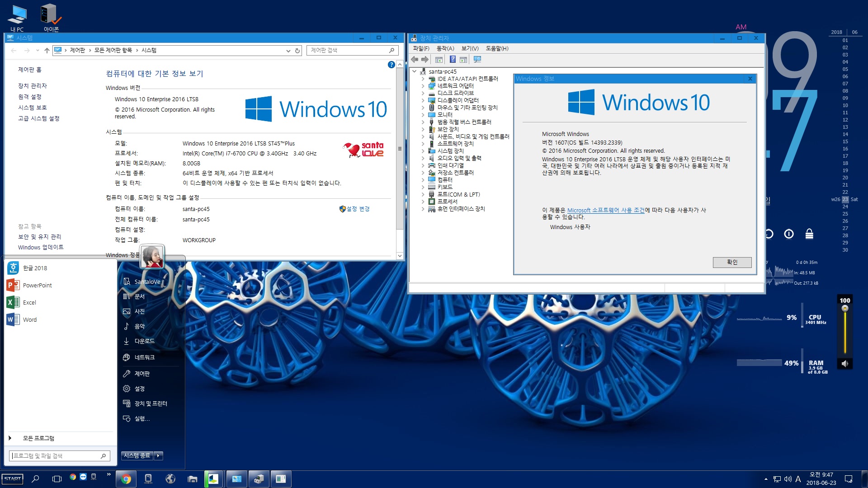Open Task View from the taskbar
The width and height of the screenshot is (868, 488).
tap(57, 479)
